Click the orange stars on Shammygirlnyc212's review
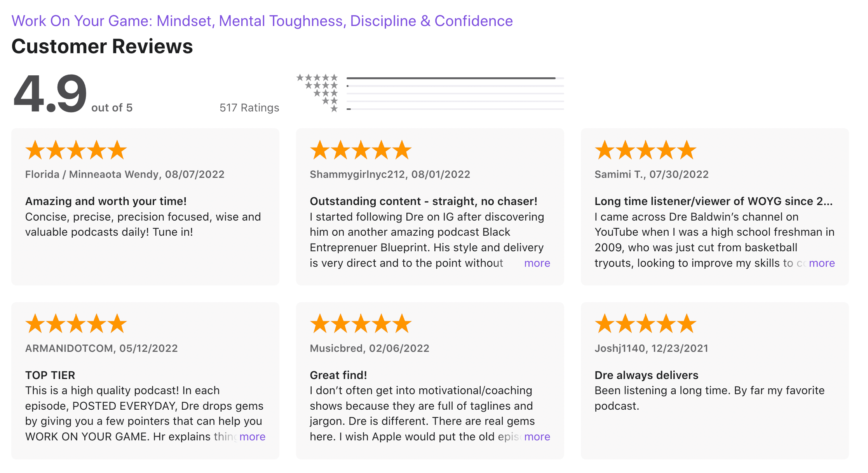Viewport: 868px width, 473px height. (x=361, y=150)
